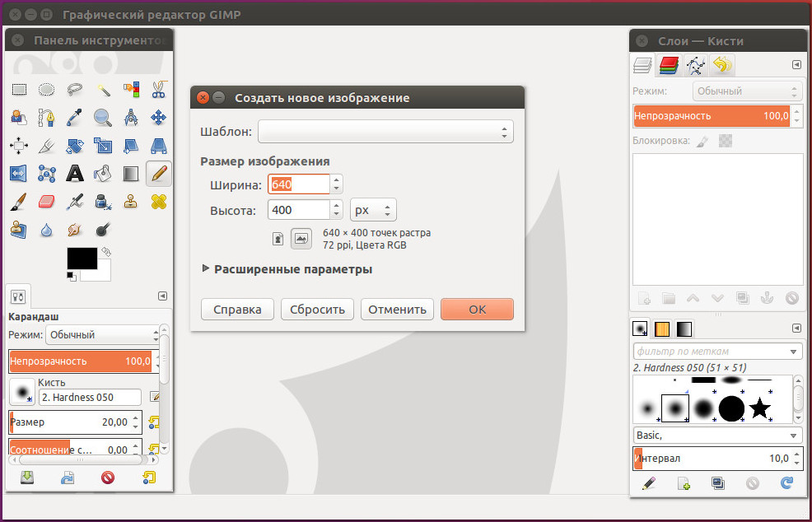Click the Высота height input field
812x522 pixels.
299,210
